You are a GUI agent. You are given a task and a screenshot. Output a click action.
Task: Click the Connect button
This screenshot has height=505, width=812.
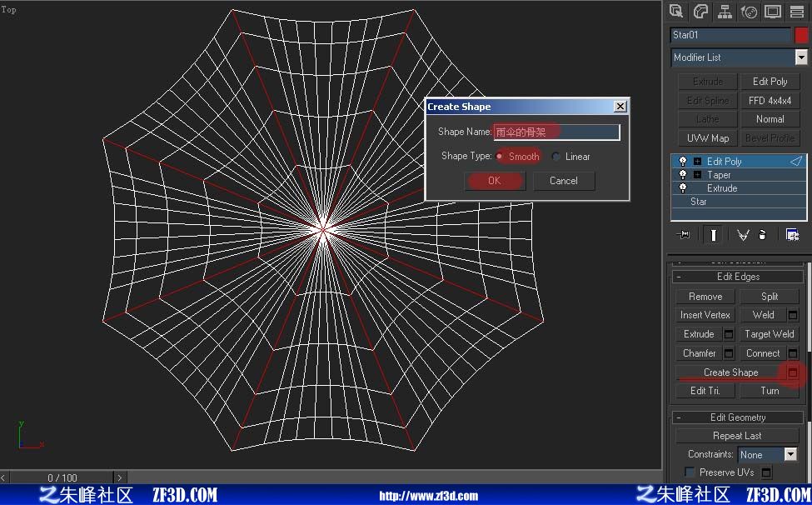(x=764, y=353)
